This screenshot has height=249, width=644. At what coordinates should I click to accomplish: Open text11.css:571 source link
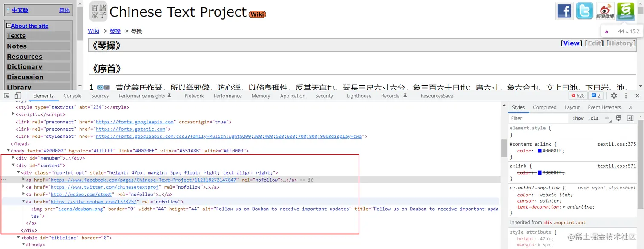[617, 166]
